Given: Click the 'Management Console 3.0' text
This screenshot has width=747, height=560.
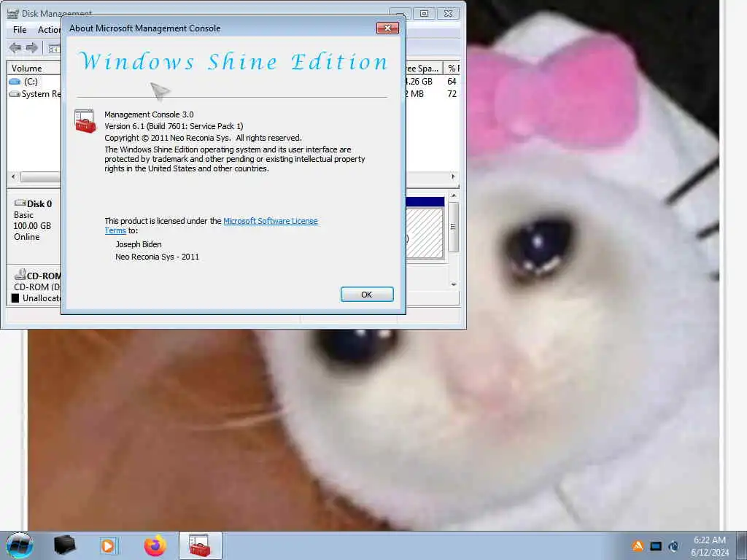Looking at the screenshot, I should [x=149, y=114].
